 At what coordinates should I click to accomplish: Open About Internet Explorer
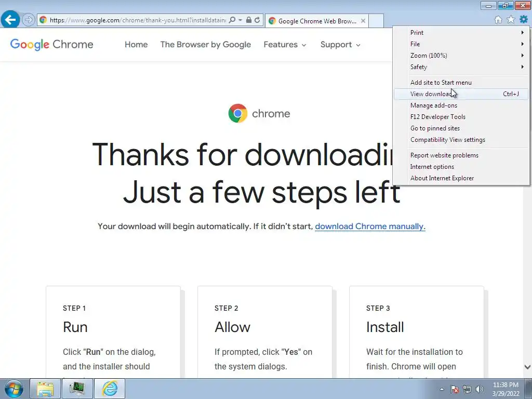461,178
